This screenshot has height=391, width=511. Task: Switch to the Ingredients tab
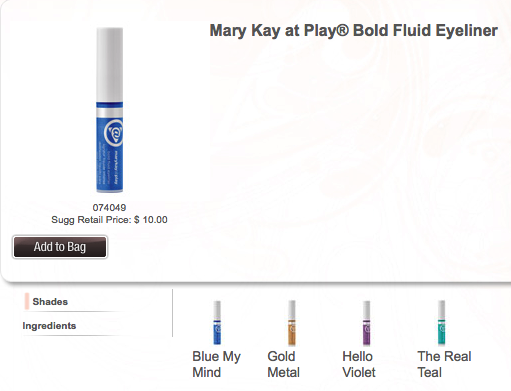pos(49,326)
